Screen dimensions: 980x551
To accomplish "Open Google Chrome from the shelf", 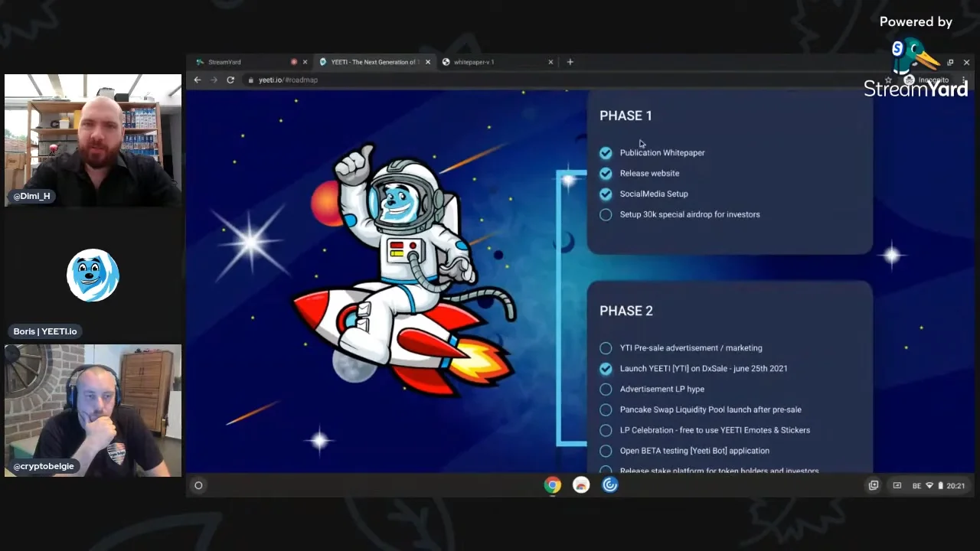I will pyautogui.click(x=553, y=485).
